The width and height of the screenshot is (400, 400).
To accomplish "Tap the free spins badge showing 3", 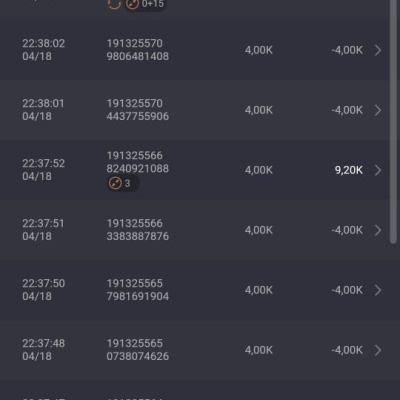I will [x=123, y=183].
